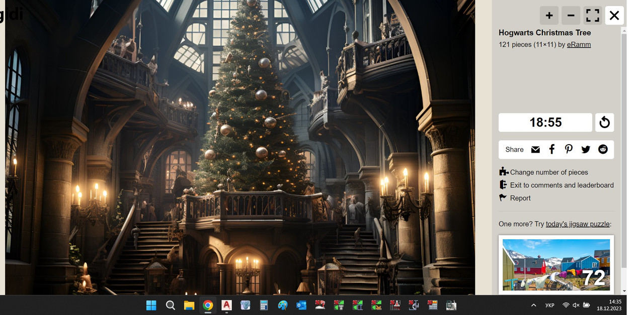This screenshot has width=644, height=315.
Task: Click the Share label
Action: click(514, 150)
